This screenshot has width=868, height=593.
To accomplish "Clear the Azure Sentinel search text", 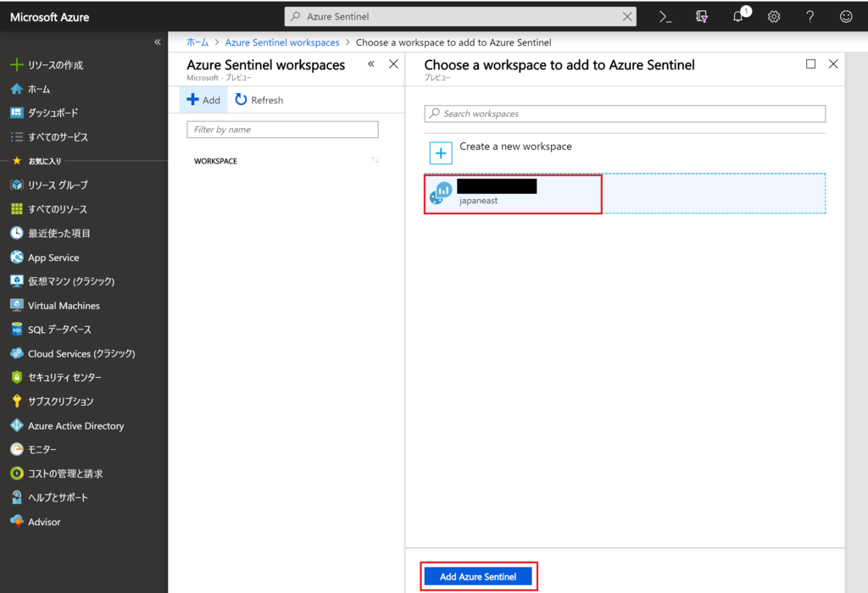I will coord(627,17).
